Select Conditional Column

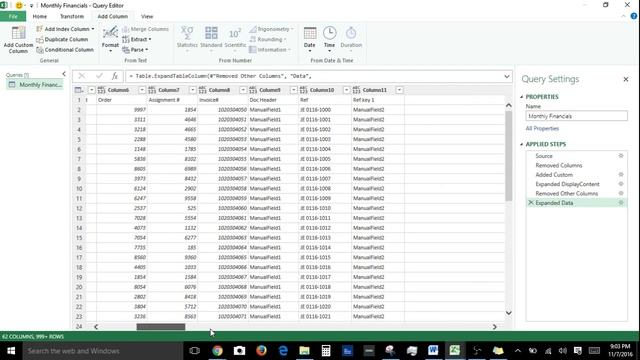pyautogui.click(x=65, y=50)
